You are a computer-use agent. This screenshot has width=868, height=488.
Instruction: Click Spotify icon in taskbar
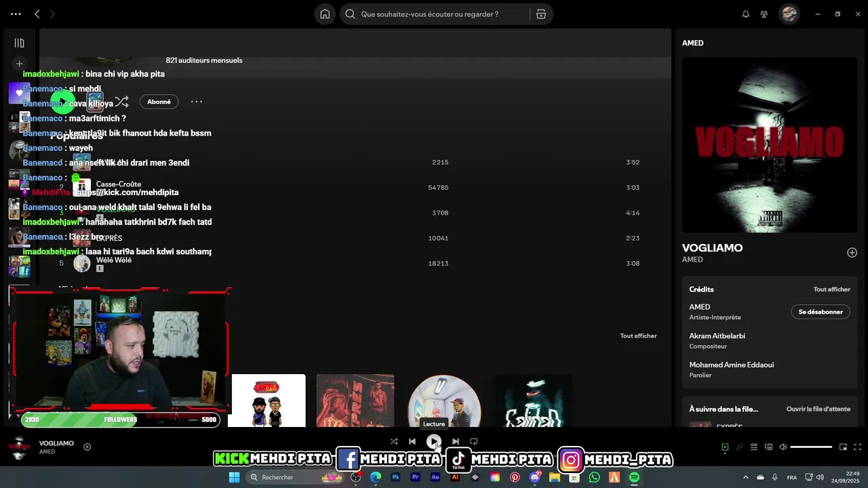(x=634, y=477)
